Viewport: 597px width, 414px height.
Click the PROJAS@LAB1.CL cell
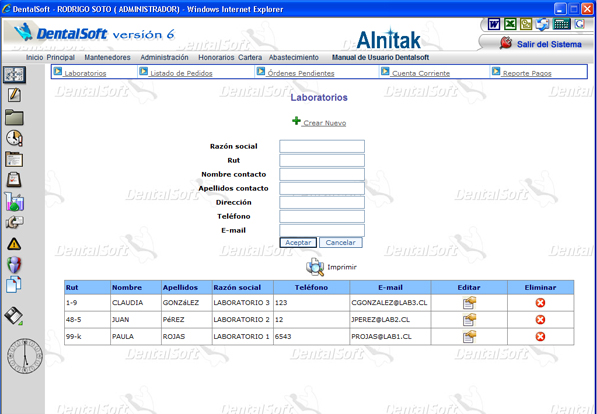click(x=390, y=337)
